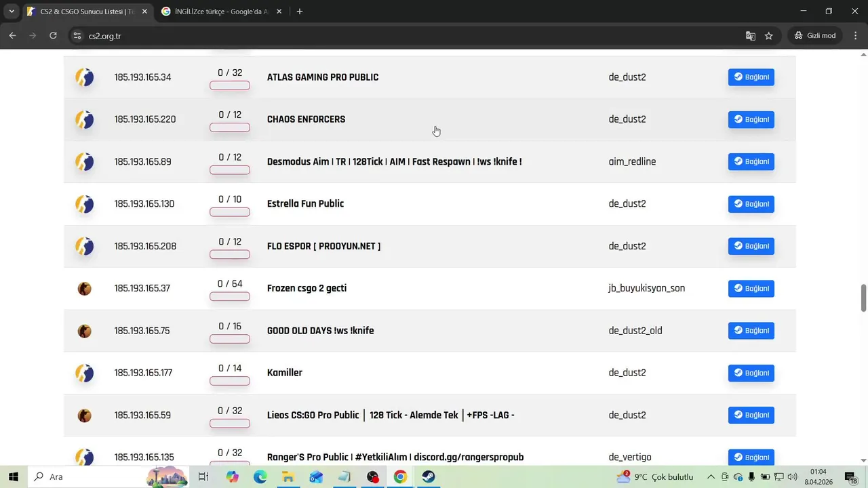The height and width of the screenshot is (488, 868).
Task: Click Bağlan for GOOD OLD DAYS
Action: (x=751, y=331)
